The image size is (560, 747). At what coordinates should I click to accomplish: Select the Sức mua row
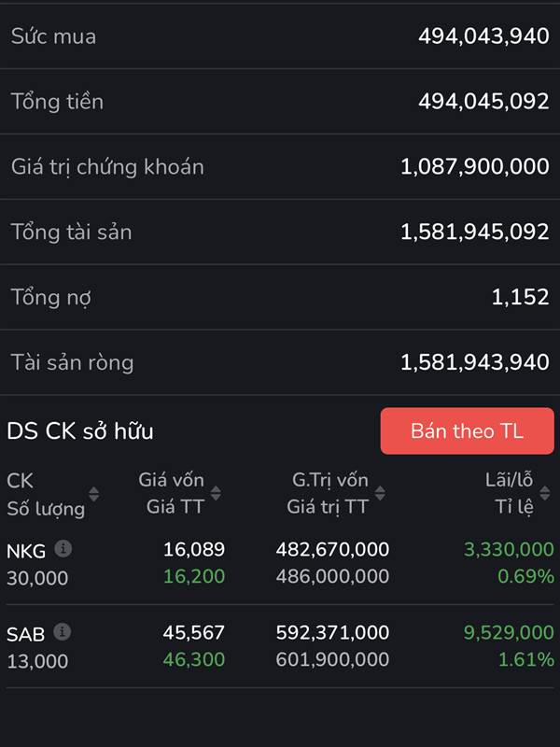click(x=280, y=36)
